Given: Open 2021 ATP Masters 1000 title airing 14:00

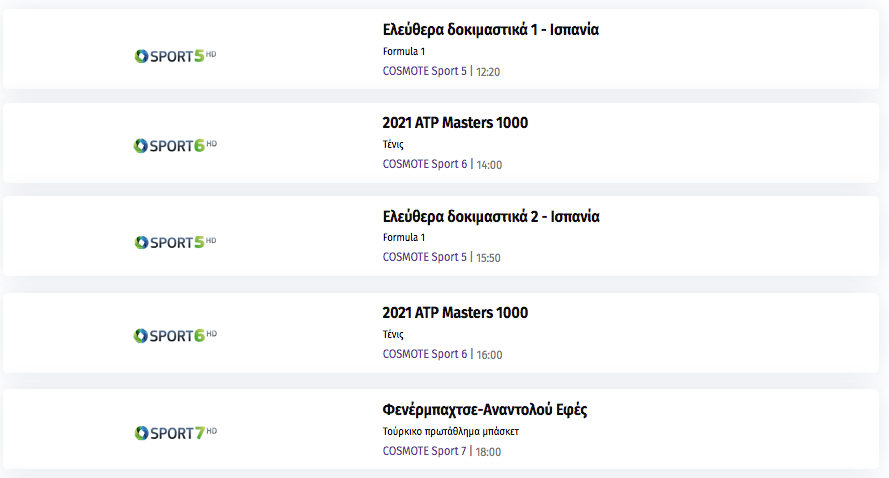Looking at the screenshot, I should coord(455,122).
